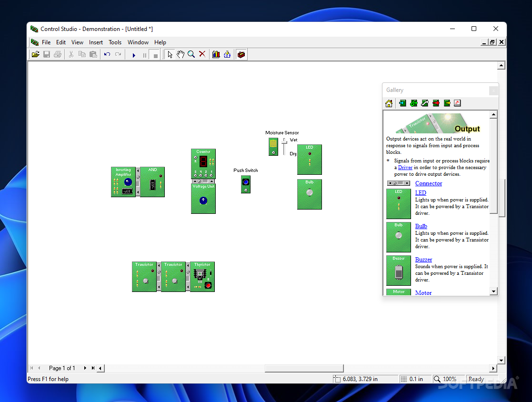The height and width of the screenshot is (402, 532).
Task: Open Gallery section with cyan inward arrow icon
Action: point(403,103)
